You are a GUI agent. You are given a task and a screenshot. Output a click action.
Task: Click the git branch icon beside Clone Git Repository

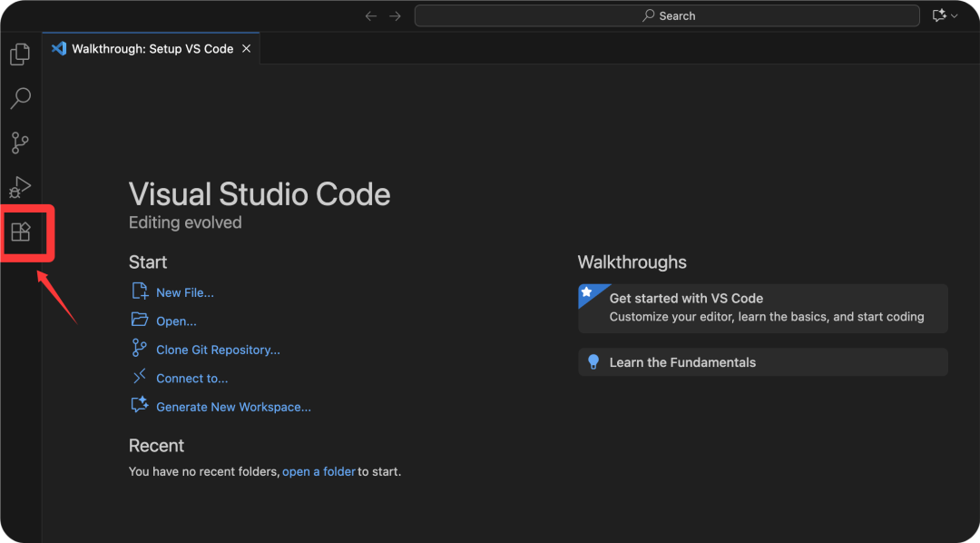coord(140,348)
